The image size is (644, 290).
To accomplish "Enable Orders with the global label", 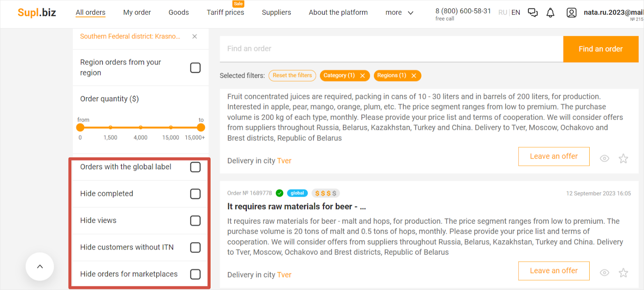I will [x=195, y=167].
